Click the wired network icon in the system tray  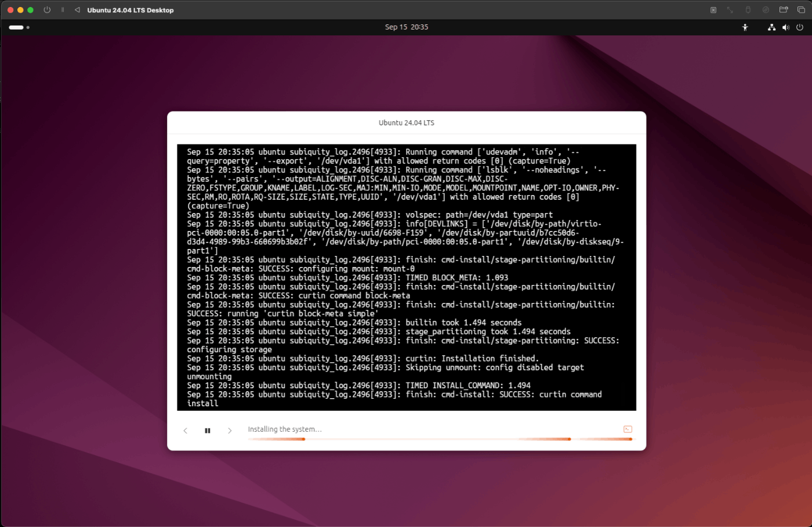[771, 27]
